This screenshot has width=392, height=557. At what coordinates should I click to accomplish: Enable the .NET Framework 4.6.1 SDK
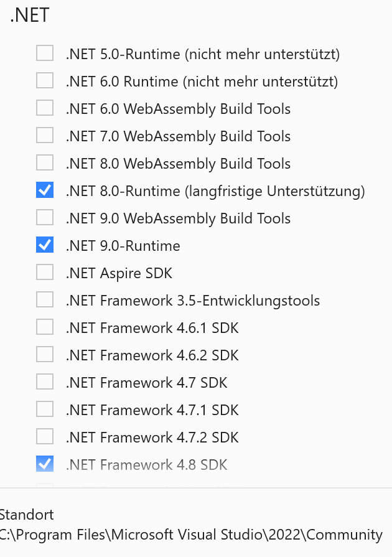(44, 327)
